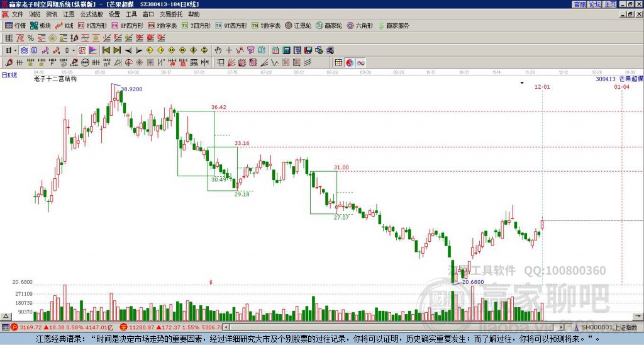The width and height of the screenshot is (644, 345).
Task: Open the candlestick style dropdown arrow
Action: point(74,50)
